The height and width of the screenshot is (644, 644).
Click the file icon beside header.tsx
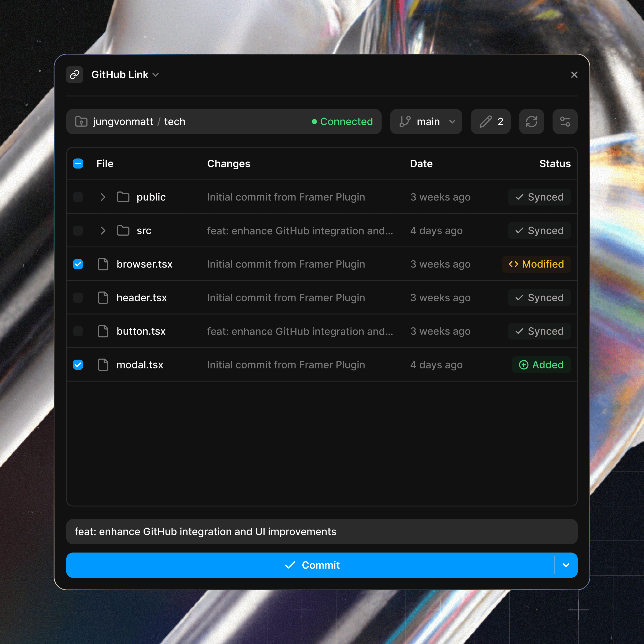click(x=103, y=298)
